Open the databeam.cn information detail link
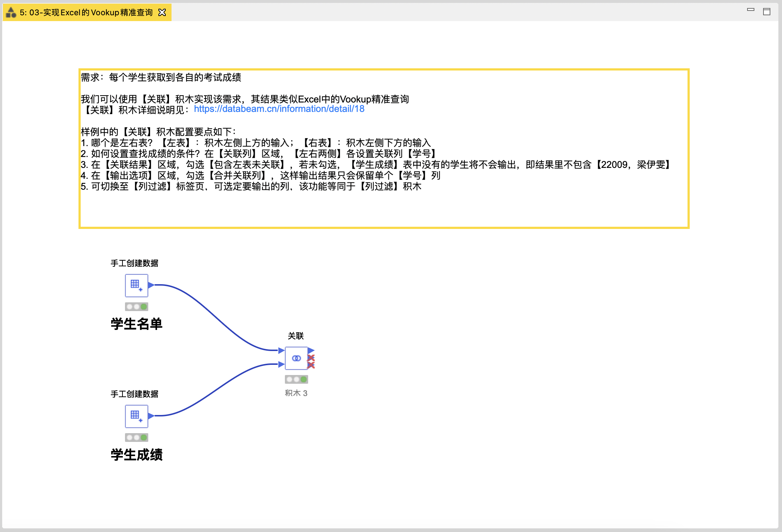 tap(279, 109)
